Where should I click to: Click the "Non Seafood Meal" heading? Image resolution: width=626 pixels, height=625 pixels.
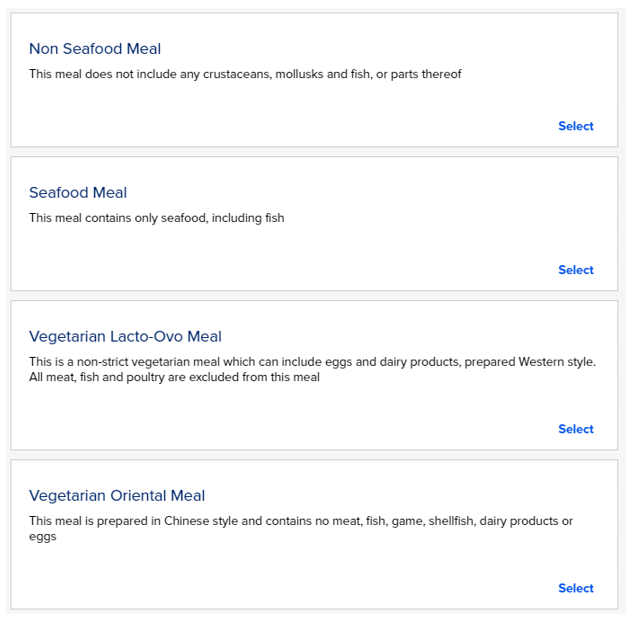click(95, 49)
